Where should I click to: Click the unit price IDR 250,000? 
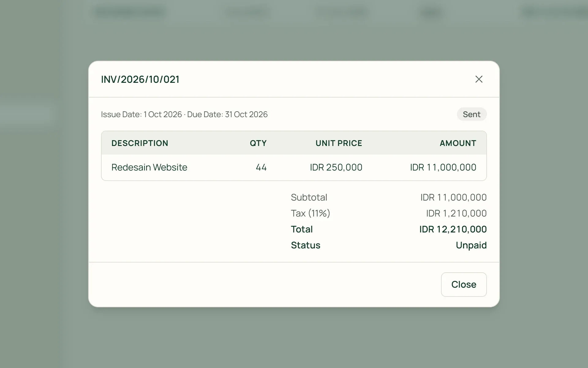(x=336, y=167)
